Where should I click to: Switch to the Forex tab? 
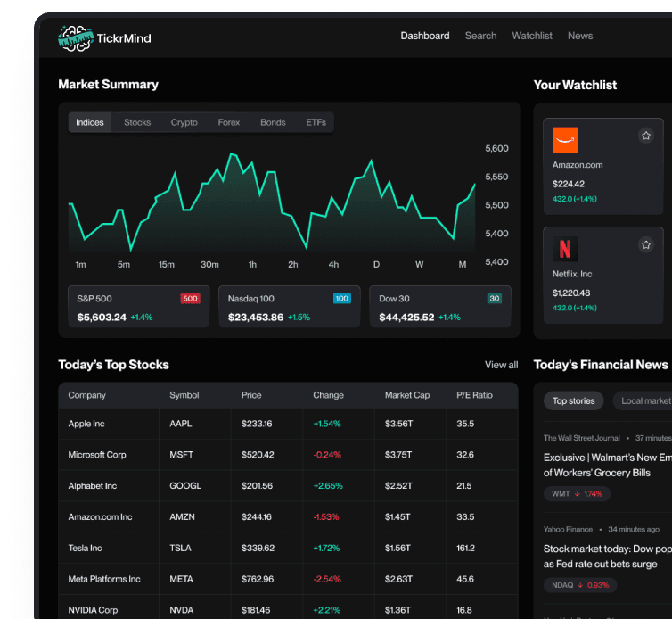click(x=228, y=122)
